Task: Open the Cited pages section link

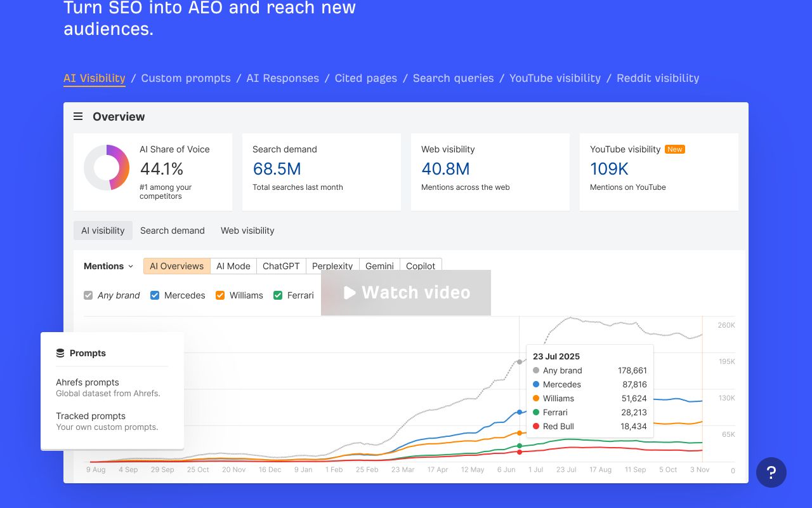Action: point(366,78)
